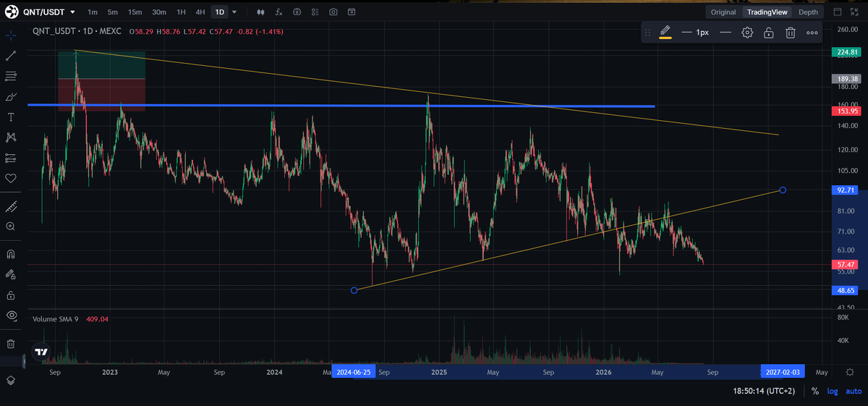868x406 pixels.
Task: Open candlestick chart type selector
Action: pyautogui.click(x=260, y=12)
